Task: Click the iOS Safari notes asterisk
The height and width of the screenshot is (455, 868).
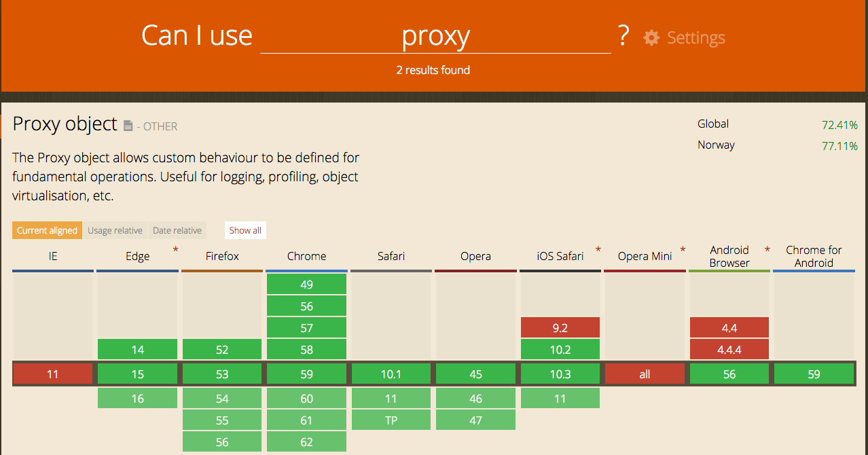Action: (x=598, y=250)
